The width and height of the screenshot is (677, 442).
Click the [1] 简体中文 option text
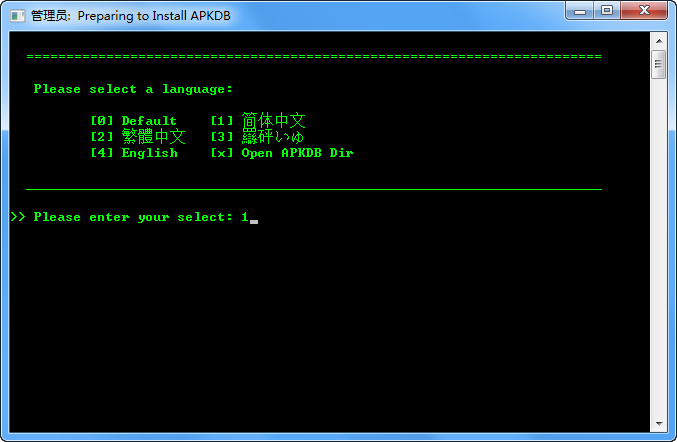[258, 121]
